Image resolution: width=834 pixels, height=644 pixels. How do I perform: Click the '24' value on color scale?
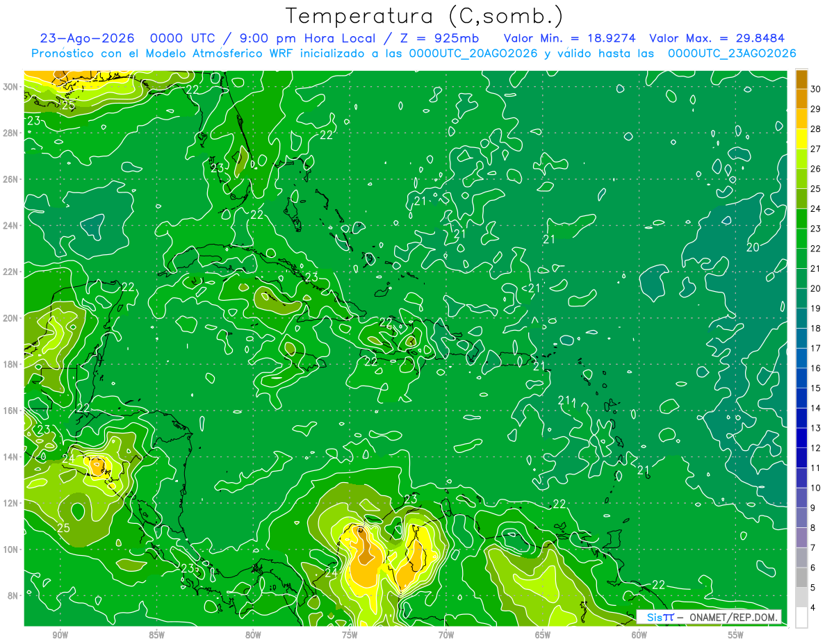[815, 208]
